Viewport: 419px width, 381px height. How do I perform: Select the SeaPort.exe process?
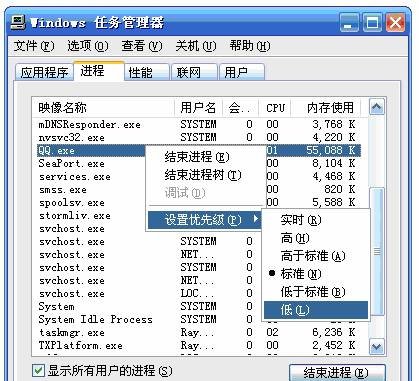click(x=71, y=163)
